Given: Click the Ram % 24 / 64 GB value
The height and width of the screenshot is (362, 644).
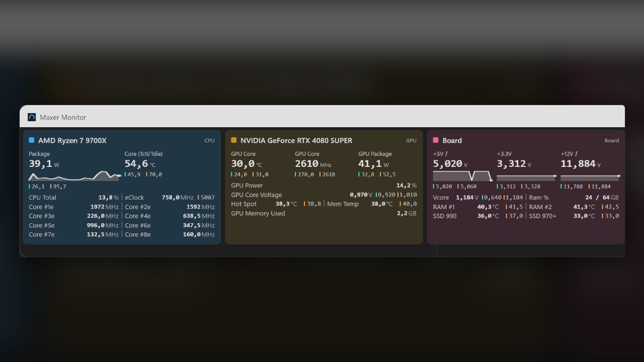Looking at the screenshot, I should tap(602, 198).
